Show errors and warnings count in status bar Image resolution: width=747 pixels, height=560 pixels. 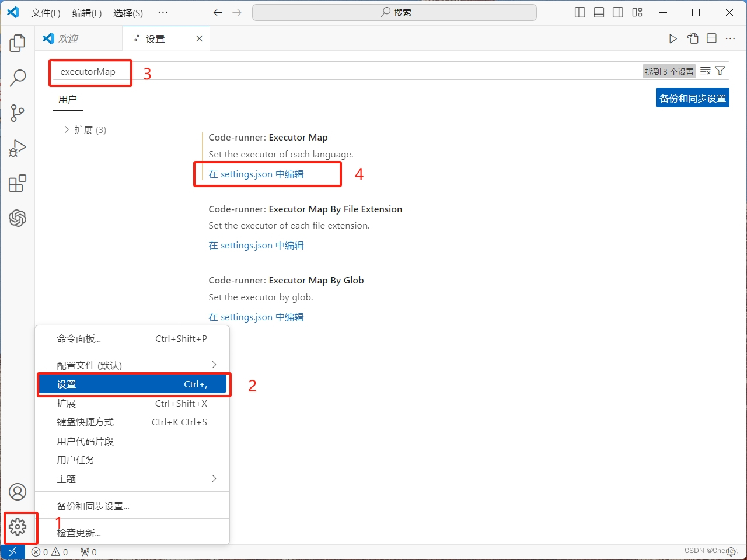pyautogui.click(x=50, y=552)
